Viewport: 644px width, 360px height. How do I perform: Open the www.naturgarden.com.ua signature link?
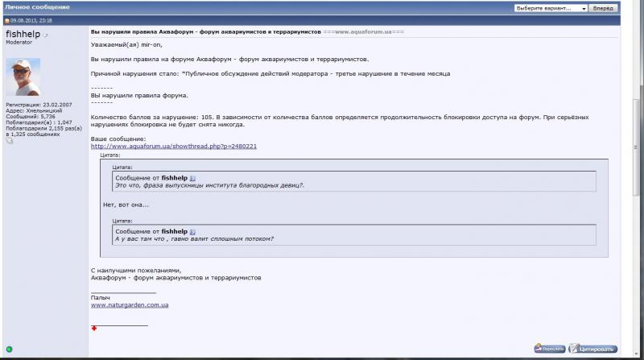click(129, 305)
